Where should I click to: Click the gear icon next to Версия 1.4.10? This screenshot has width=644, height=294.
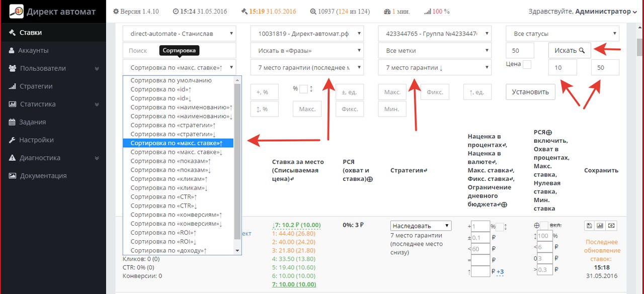tap(116, 12)
